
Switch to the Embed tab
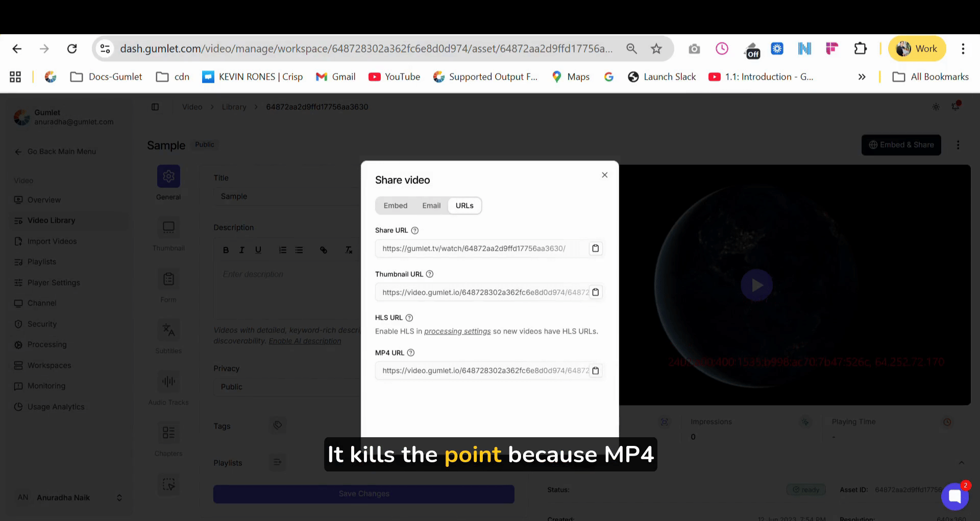[x=396, y=205]
